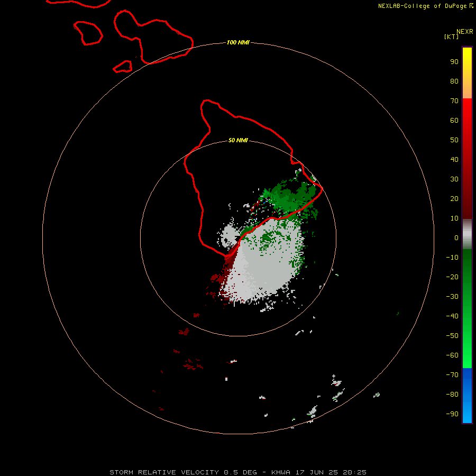Viewport: 476px width, 476px height.
Task: Click the 60 value on velocity scale
Action: [x=454, y=120]
